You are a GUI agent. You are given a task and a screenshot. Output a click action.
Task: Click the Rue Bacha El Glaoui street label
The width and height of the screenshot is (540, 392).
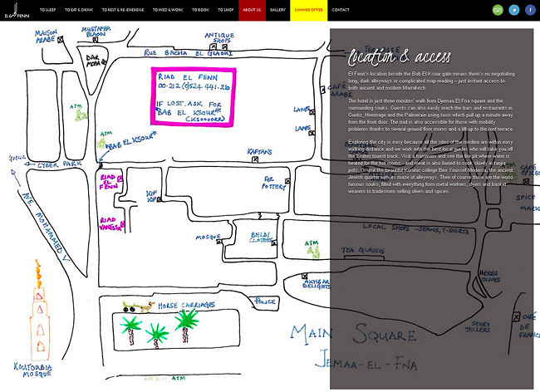pyautogui.click(x=188, y=53)
